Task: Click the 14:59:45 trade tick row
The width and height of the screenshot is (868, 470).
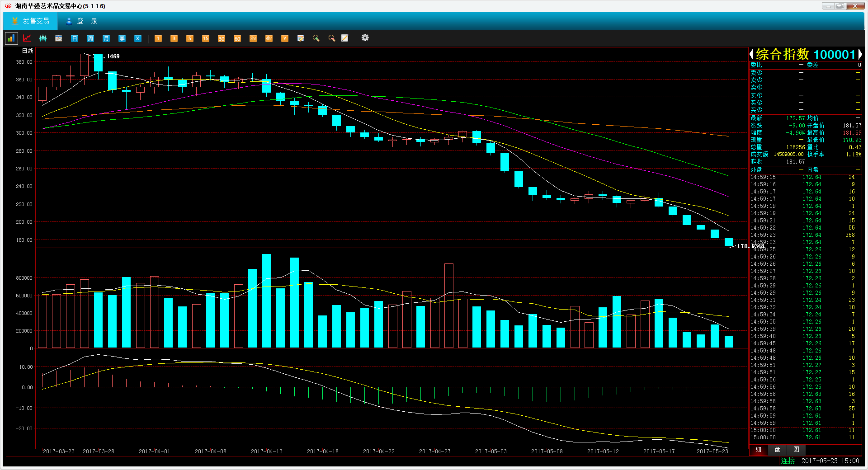Action: (806, 343)
